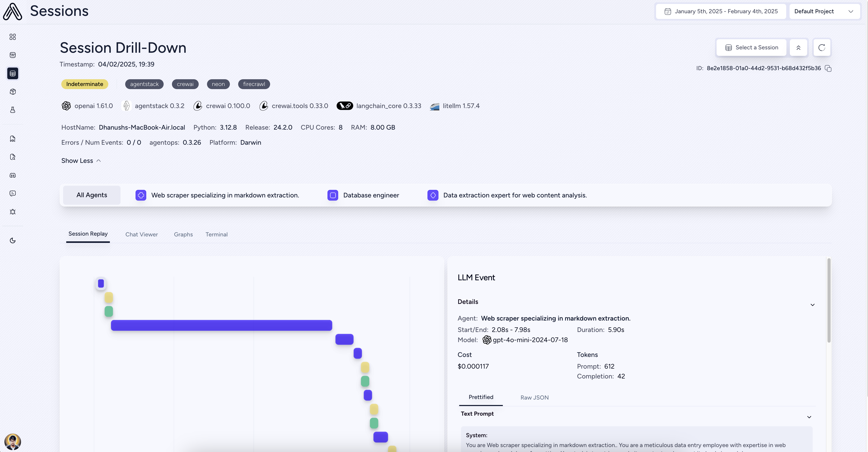Click the Select a Session button
Viewport: 868px width, 452px height.
pos(751,47)
